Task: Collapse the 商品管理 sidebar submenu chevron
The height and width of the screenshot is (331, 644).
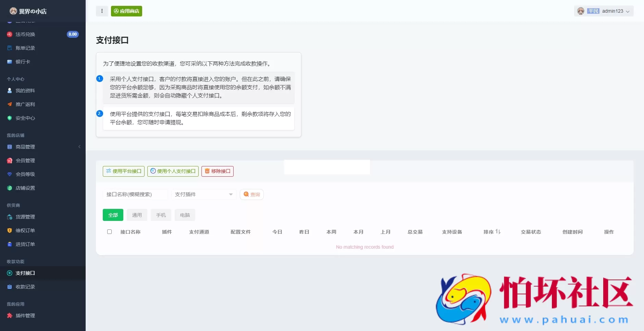Action: point(80,147)
